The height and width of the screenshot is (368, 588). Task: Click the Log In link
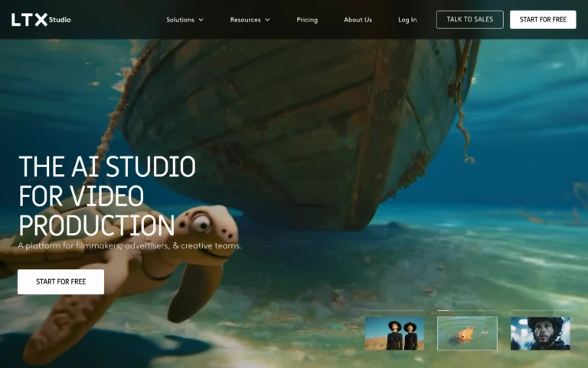click(x=407, y=20)
